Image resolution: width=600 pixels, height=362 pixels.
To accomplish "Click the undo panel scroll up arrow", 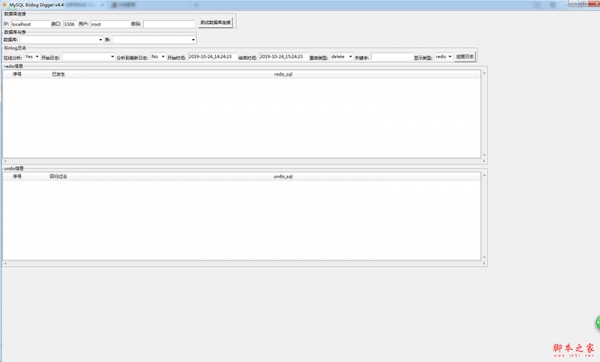I will click(x=484, y=175).
